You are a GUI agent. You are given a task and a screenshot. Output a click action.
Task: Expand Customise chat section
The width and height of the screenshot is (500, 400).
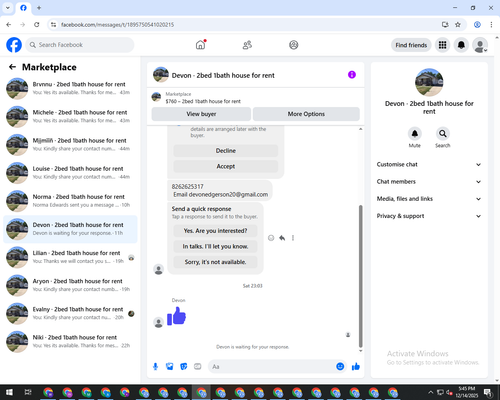point(429,164)
